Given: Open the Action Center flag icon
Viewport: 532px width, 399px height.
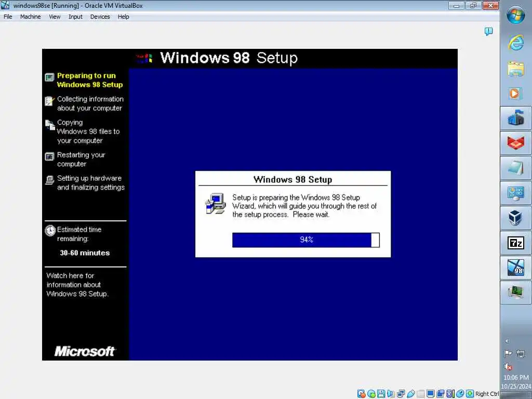Looking at the screenshot, I should pos(508,354).
